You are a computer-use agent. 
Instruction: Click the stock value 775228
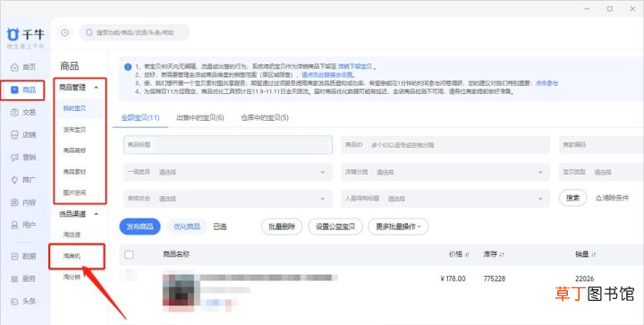click(x=495, y=278)
